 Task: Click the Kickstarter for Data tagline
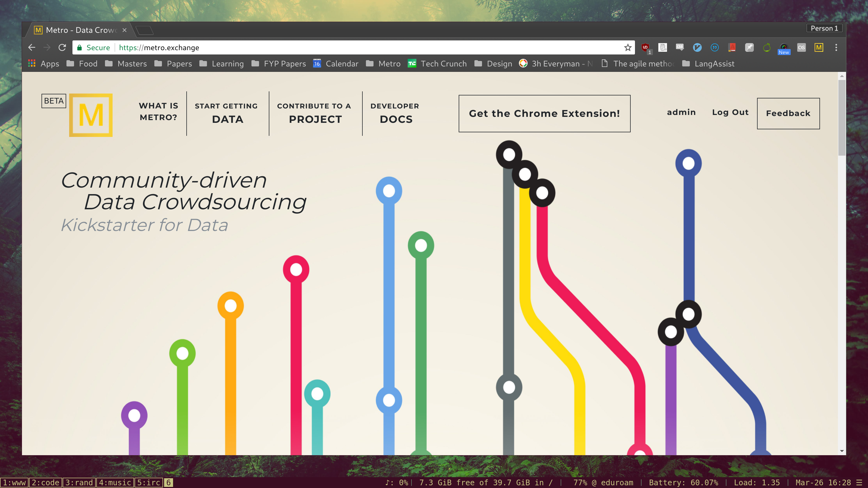(144, 225)
